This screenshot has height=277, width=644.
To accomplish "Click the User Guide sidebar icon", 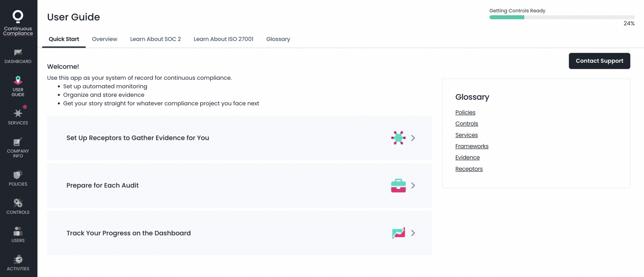I will [x=18, y=81].
